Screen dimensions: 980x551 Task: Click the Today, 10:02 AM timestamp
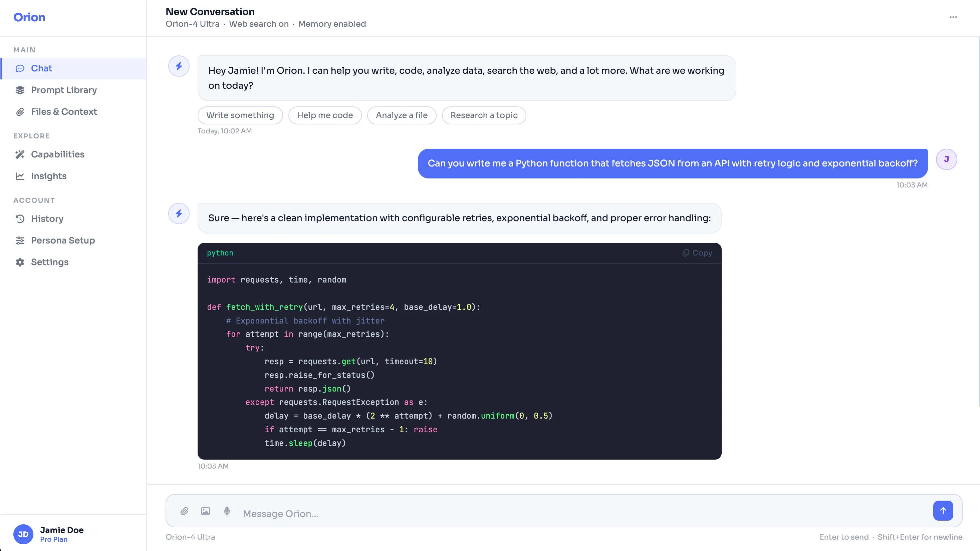click(224, 131)
